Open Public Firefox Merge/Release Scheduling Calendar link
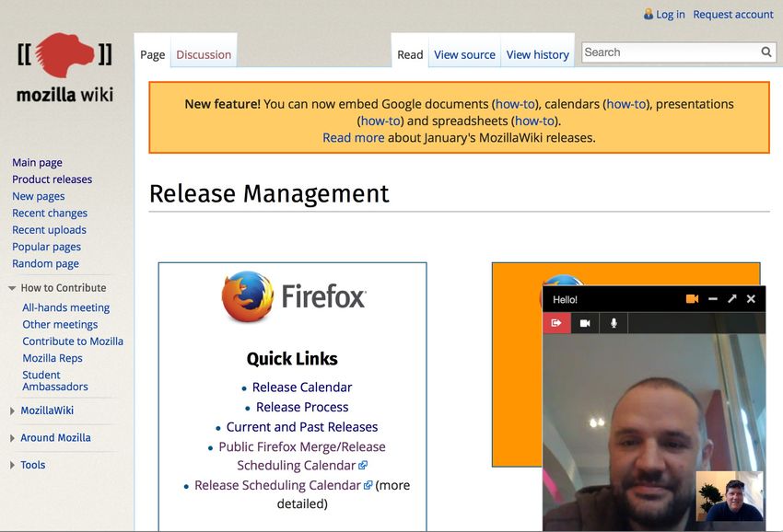The width and height of the screenshot is (783, 532). [301, 457]
